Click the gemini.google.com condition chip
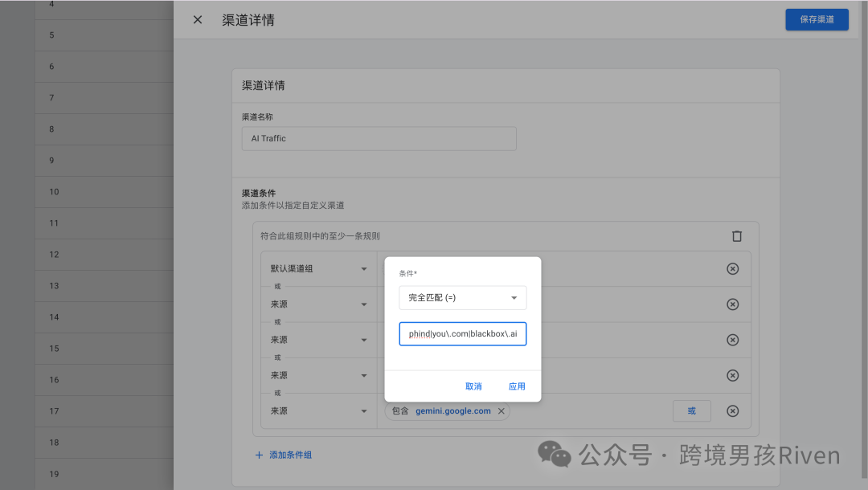The image size is (868, 490). coord(447,411)
